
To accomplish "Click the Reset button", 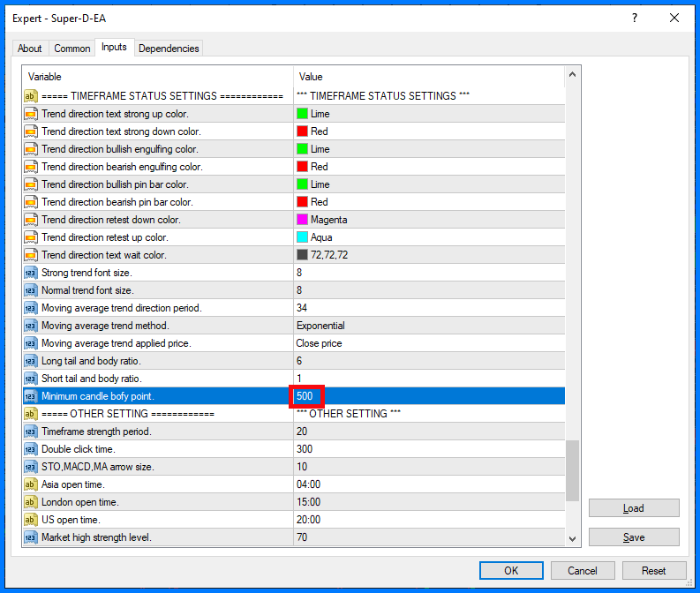I will 653,571.
